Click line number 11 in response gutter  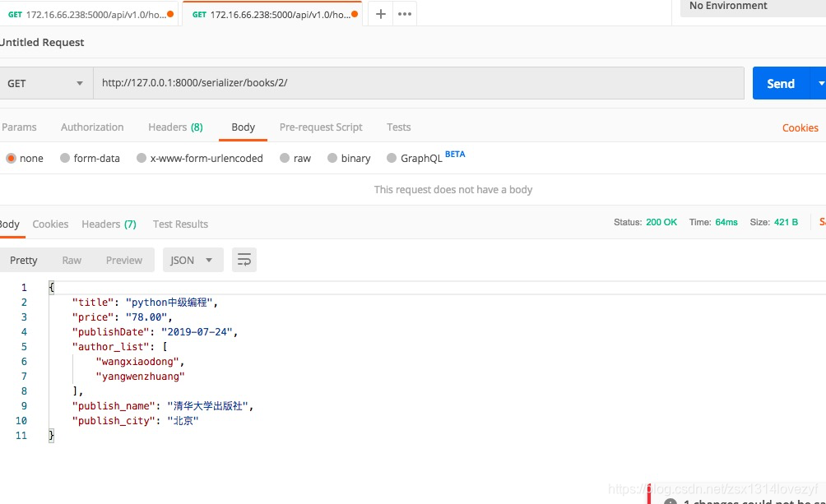pos(21,436)
